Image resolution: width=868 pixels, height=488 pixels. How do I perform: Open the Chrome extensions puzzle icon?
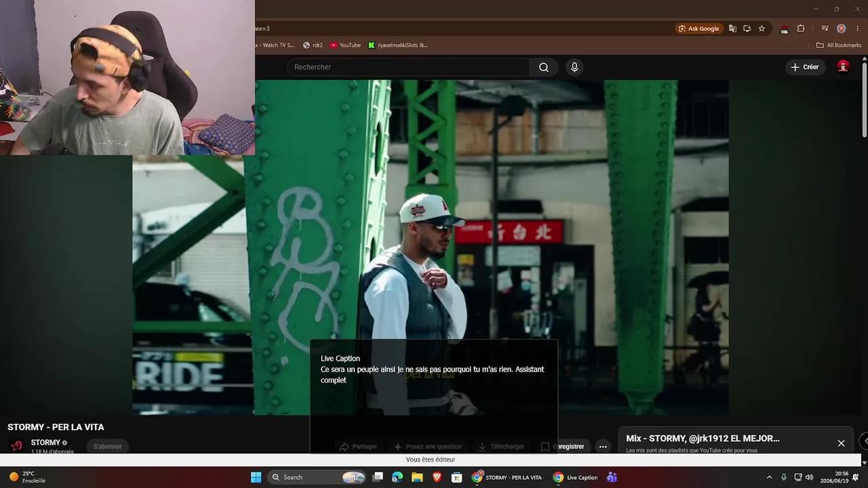click(x=801, y=28)
